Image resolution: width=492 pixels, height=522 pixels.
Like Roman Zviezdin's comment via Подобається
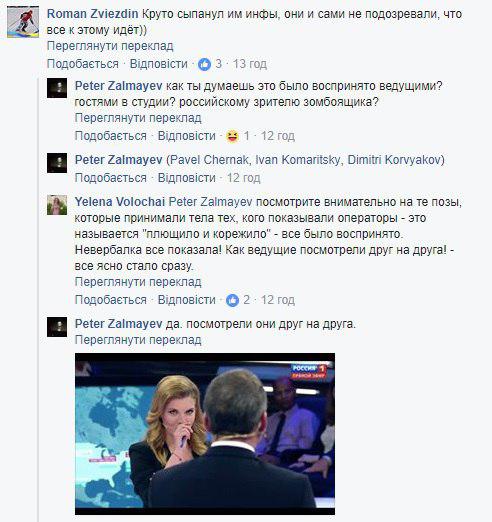tap(83, 64)
